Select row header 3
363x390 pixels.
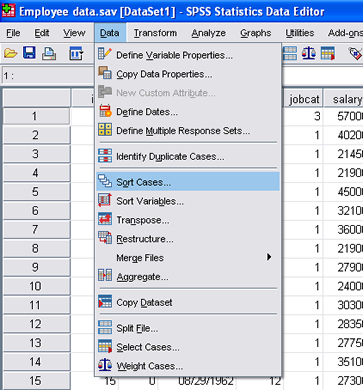(x=36, y=154)
